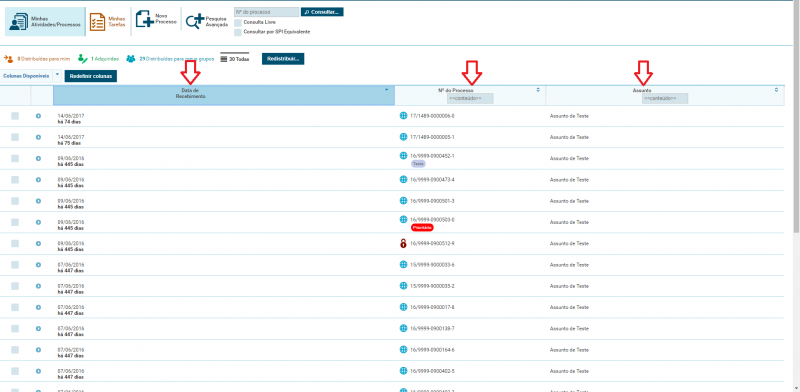Open Minhas Atividades/Processos section
The width and height of the screenshot is (800, 392).
tap(45, 22)
